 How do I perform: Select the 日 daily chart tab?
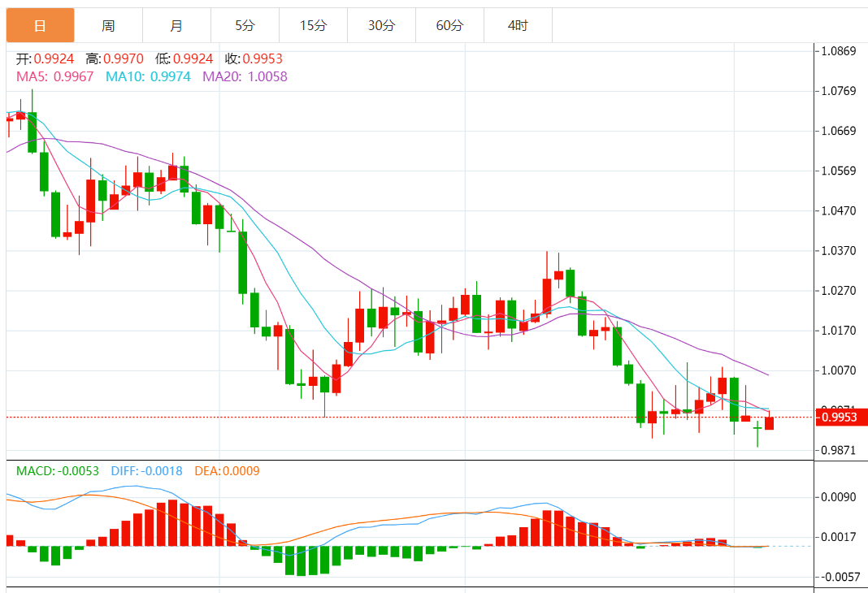pos(40,25)
